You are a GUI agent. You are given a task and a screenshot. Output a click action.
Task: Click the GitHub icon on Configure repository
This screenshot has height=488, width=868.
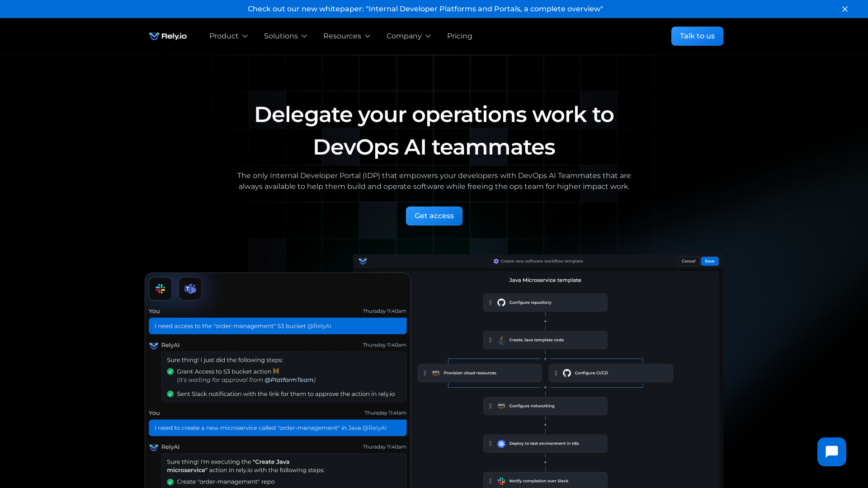(x=501, y=303)
